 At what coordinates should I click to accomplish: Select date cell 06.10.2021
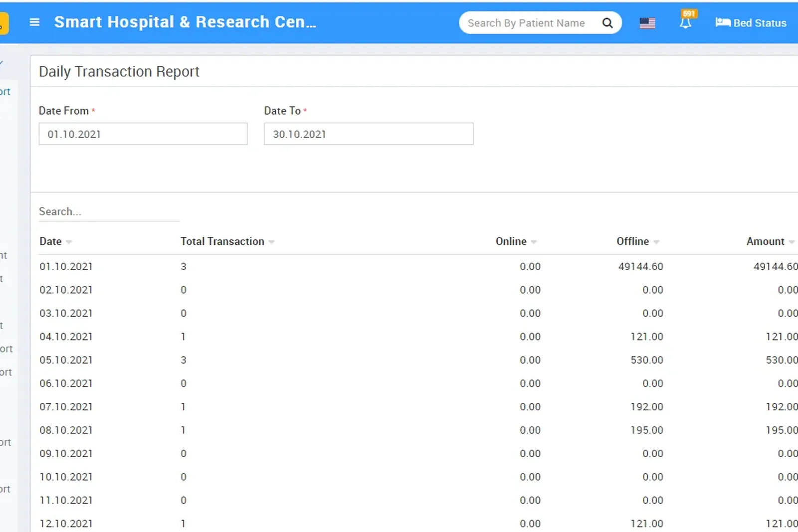pos(66,383)
